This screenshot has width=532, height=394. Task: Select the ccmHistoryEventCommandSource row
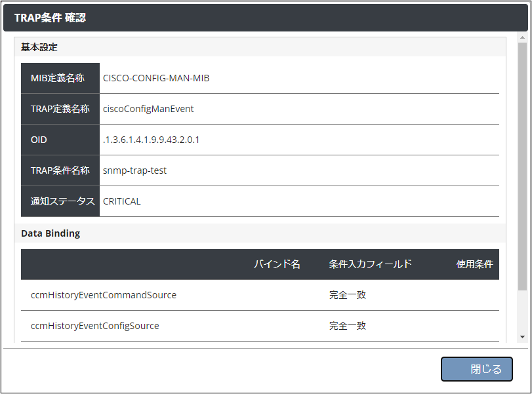point(104,295)
